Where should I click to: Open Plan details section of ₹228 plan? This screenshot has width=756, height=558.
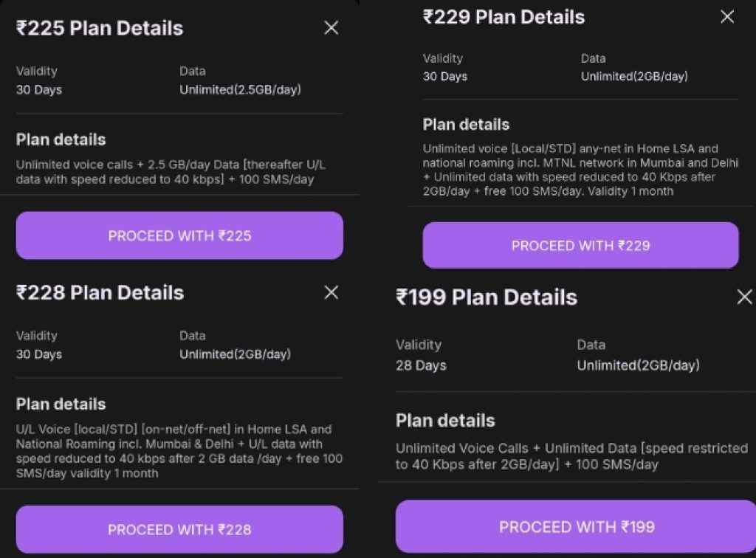[x=61, y=404]
